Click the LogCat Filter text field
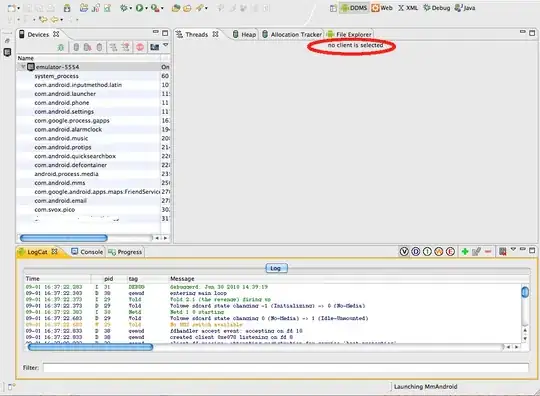540x396 pixels. tap(286, 367)
